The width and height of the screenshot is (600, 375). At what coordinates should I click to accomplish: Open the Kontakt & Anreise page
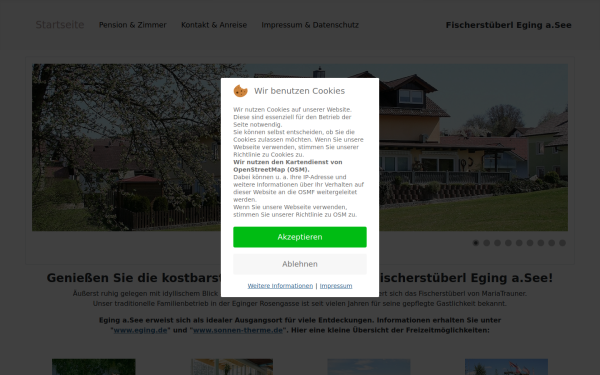click(214, 25)
